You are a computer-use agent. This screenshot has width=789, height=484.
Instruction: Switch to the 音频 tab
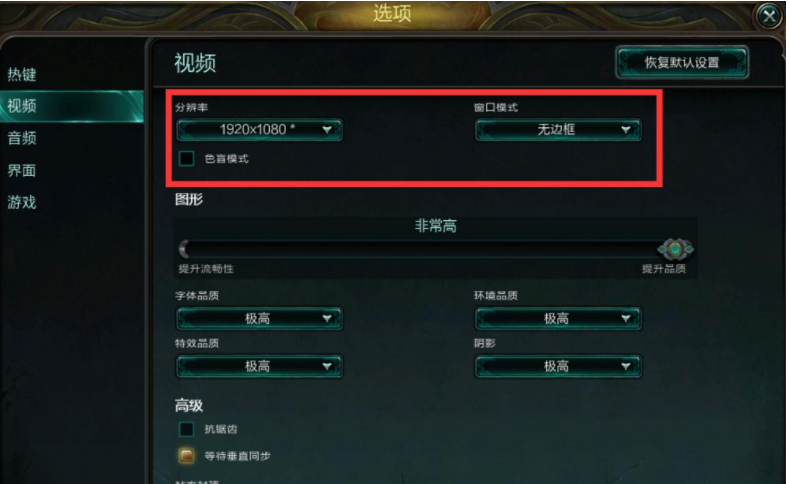point(22,138)
